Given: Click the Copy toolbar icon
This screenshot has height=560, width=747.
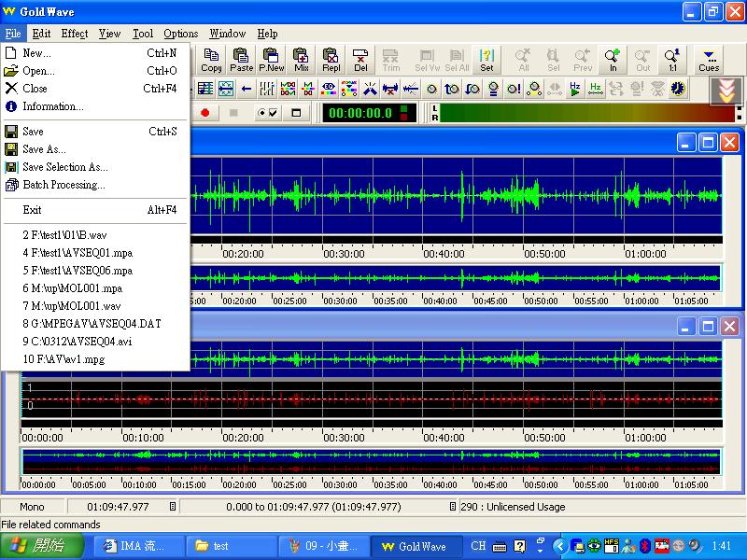Looking at the screenshot, I should click(212, 60).
